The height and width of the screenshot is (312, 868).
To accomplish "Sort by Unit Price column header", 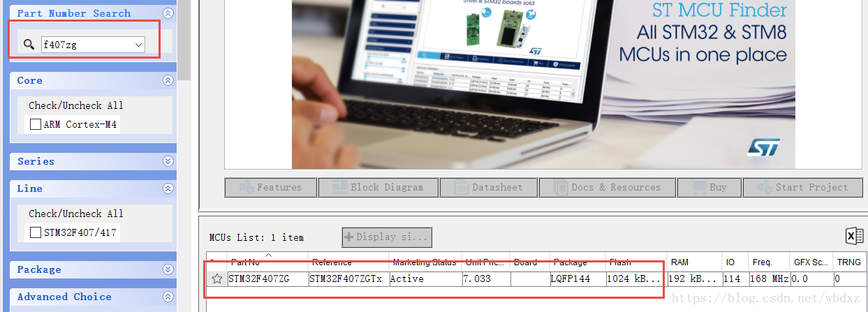I will tap(485, 262).
